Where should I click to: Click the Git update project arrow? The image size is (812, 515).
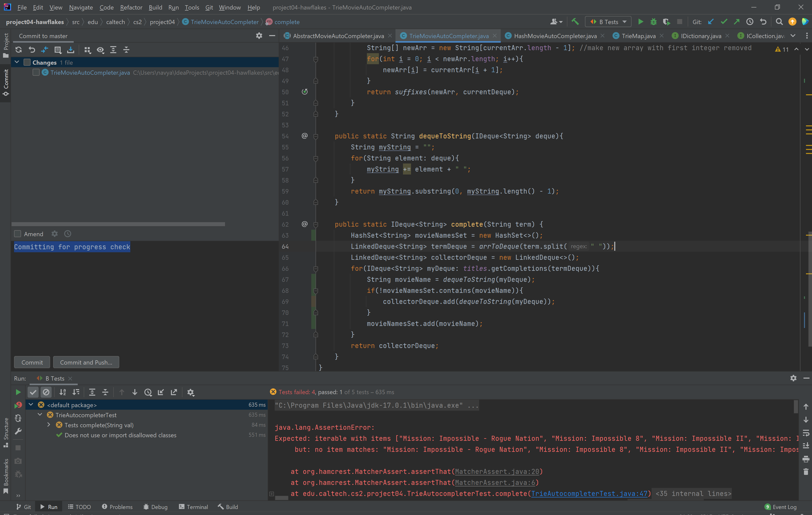(711, 22)
